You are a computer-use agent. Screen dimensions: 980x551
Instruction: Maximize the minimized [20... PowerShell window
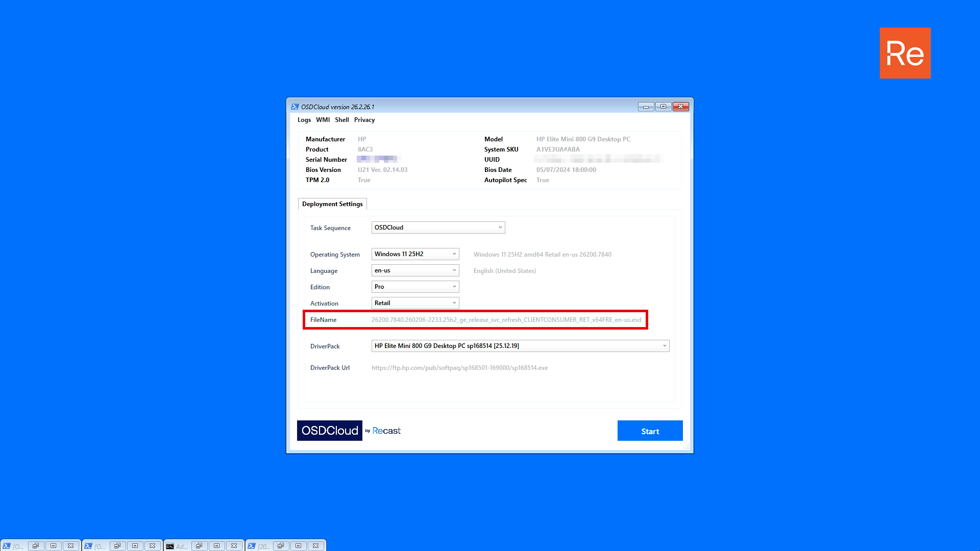coord(298,546)
